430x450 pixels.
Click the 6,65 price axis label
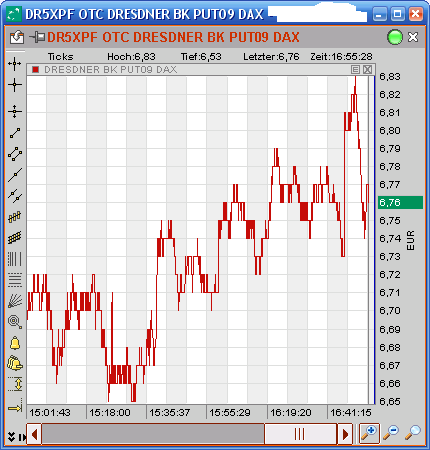pyautogui.click(x=390, y=401)
